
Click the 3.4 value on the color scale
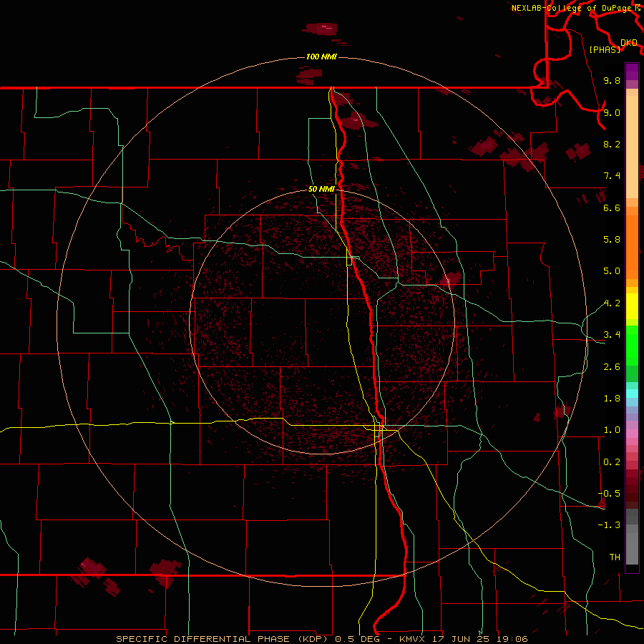612,335
